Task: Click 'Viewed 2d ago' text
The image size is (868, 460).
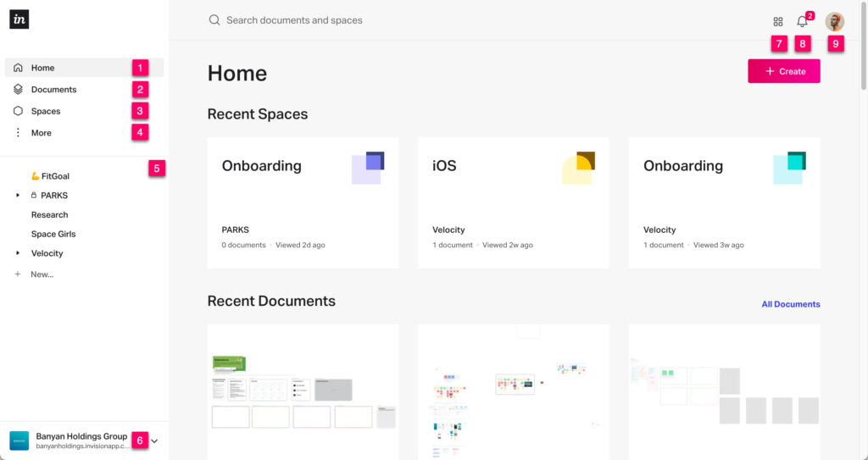Action: 300,245
